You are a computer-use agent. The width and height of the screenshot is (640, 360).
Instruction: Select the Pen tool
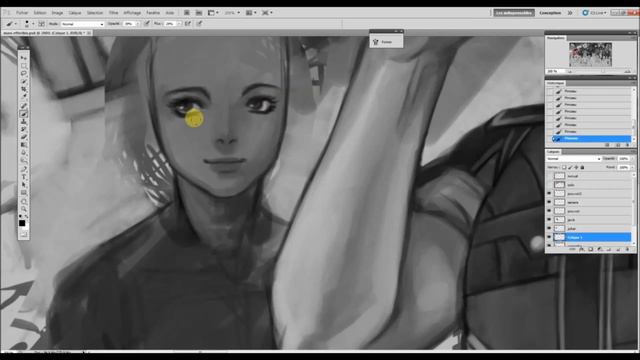(23, 170)
